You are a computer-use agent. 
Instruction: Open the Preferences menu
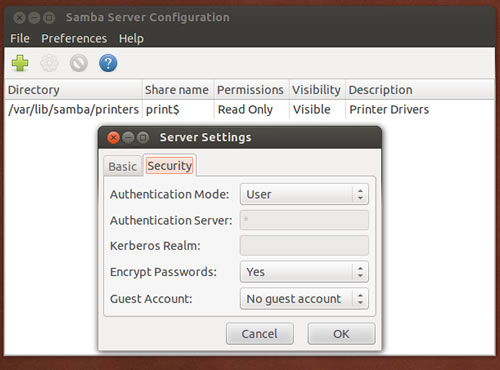[74, 38]
